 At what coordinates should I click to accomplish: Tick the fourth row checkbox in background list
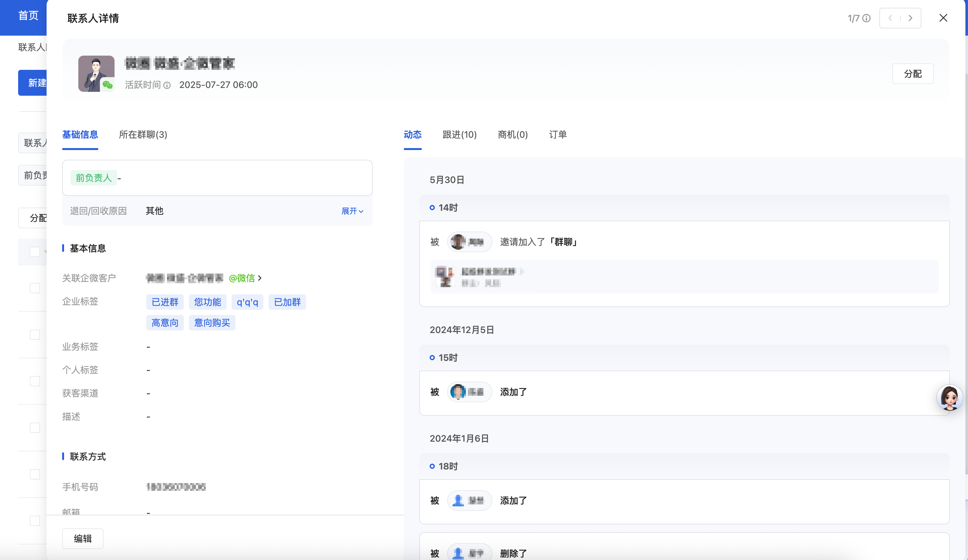click(35, 427)
